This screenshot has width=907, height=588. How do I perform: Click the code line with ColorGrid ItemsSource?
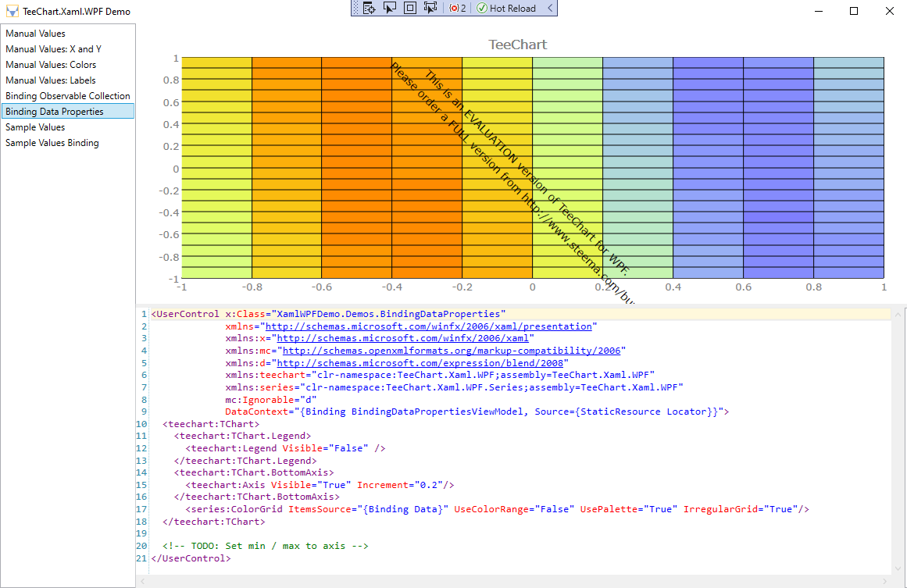click(497, 509)
